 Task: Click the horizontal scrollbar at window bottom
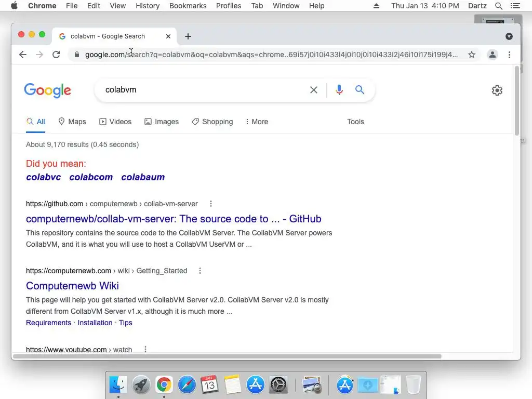pyautogui.click(x=228, y=356)
